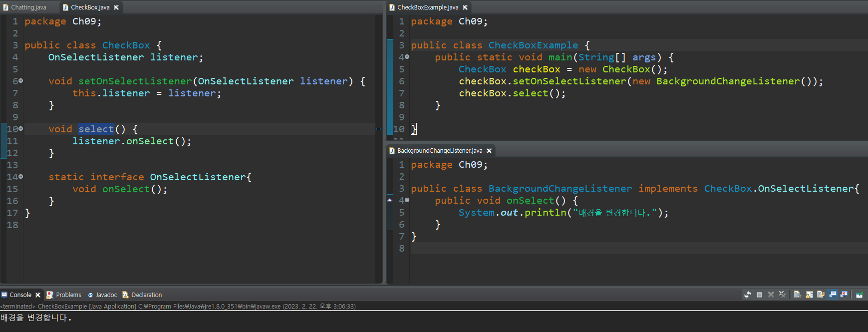Click 'implements' keyword in BackgroundChangeListener.java
868x332 pixels.
[x=668, y=188]
